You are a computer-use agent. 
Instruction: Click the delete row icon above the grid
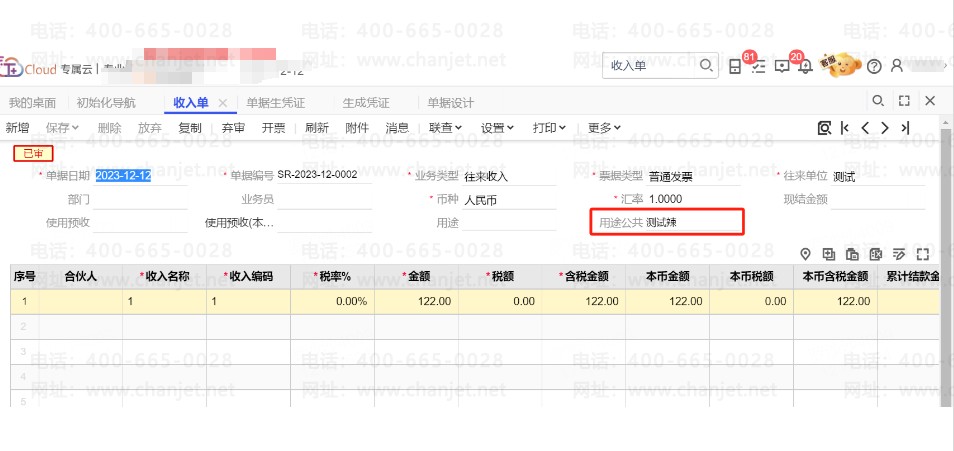(876, 254)
